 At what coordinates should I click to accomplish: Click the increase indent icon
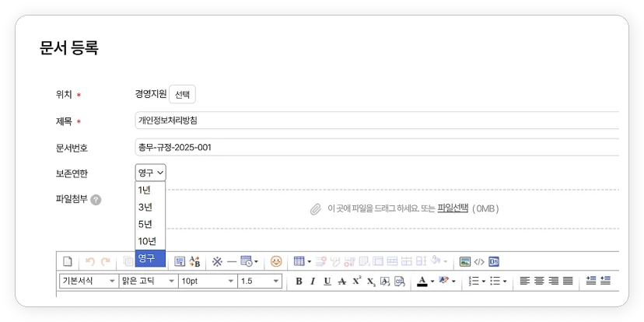[x=590, y=281]
